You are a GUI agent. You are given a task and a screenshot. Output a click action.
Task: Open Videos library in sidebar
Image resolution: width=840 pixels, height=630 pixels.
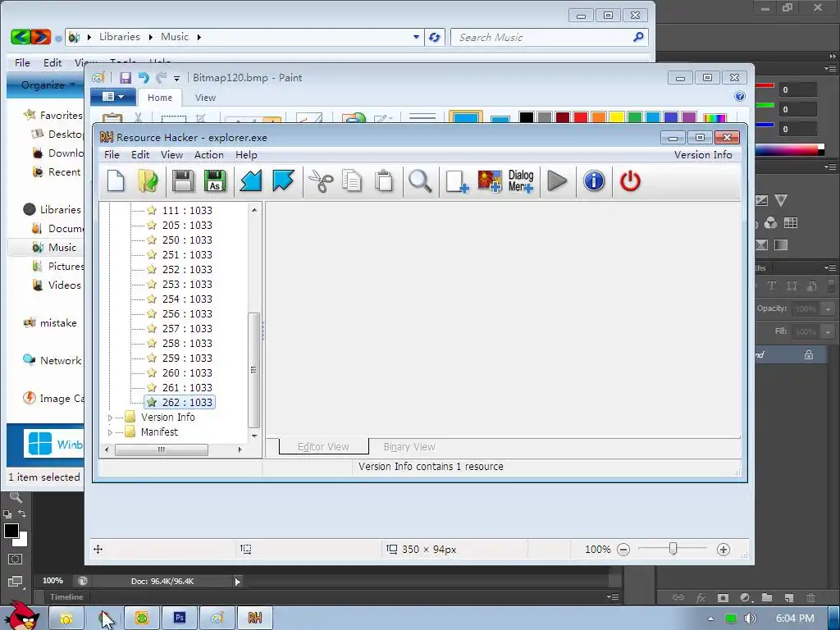pyautogui.click(x=57, y=285)
